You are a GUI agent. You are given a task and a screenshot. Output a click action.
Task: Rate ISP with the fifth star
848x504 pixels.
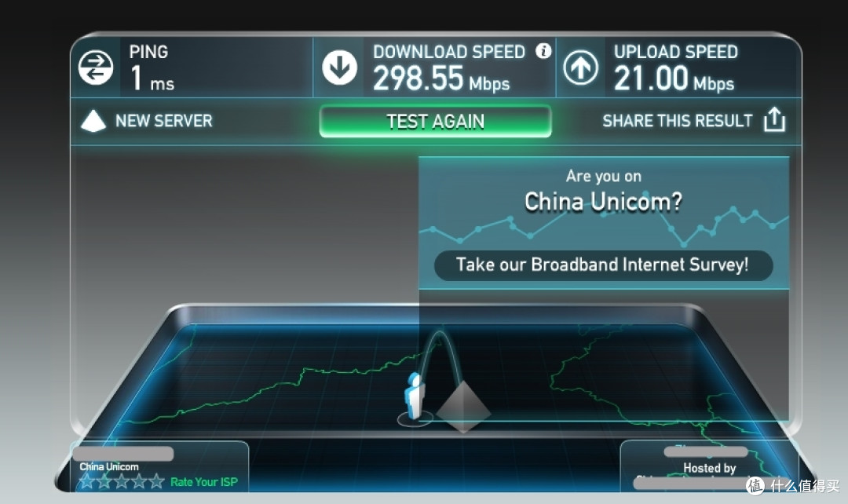[x=157, y=481]
